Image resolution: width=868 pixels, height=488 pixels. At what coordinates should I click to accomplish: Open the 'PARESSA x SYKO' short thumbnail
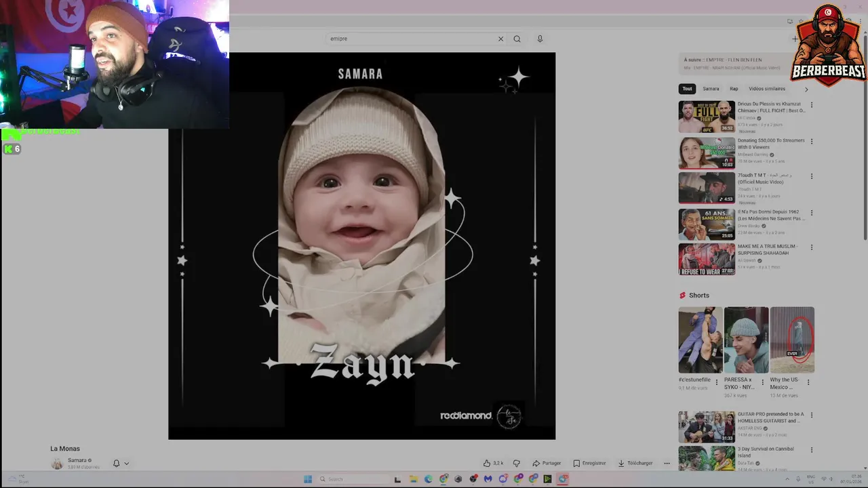pyautogui.click(x=746, y=340)
